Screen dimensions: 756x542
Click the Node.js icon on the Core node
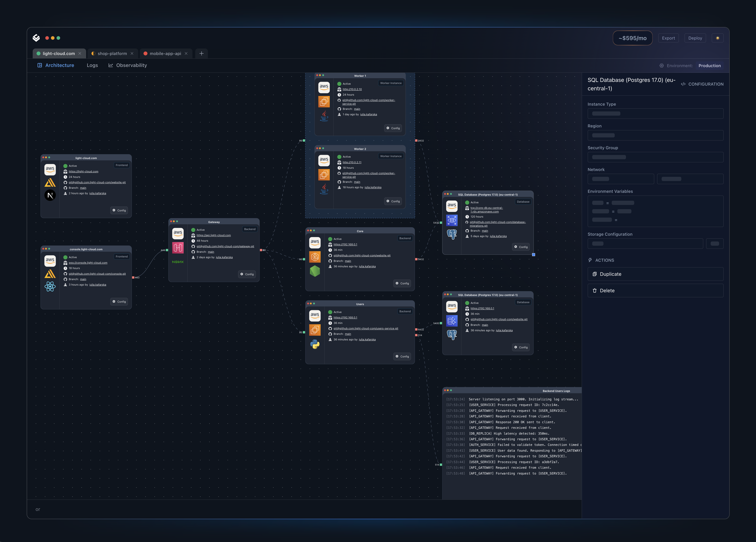315,271
